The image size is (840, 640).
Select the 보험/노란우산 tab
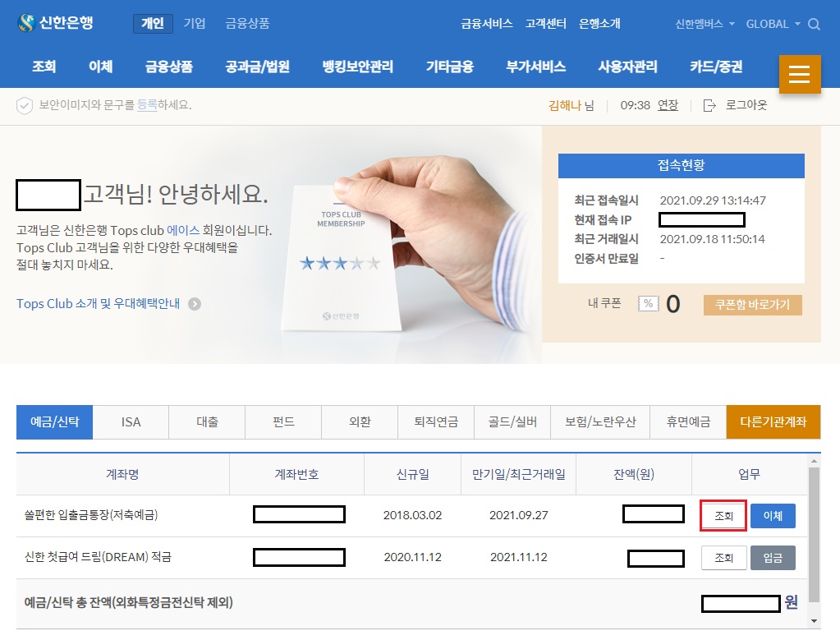pos(600,422)
